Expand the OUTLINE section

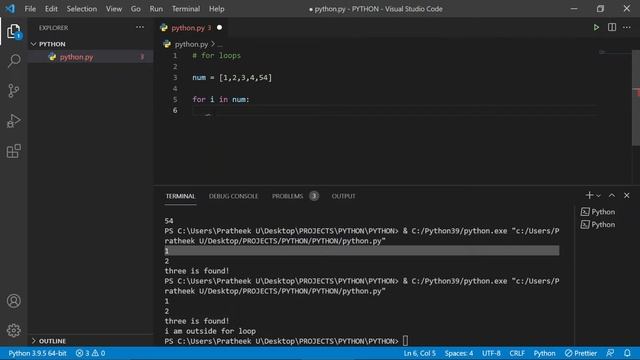tap(52, 341)
